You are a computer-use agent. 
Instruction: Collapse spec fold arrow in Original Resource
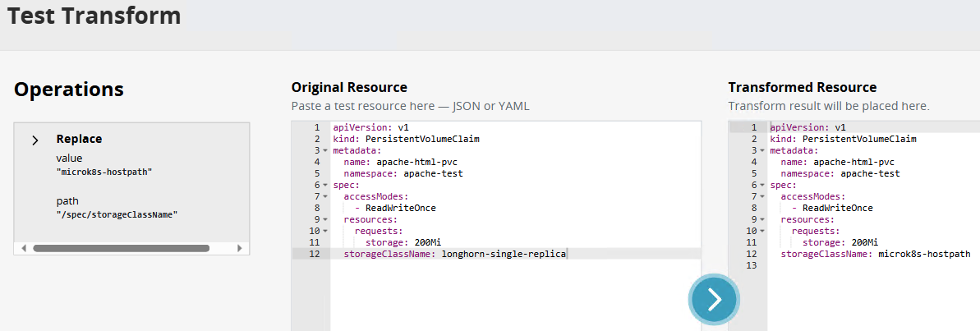tap(326, 186)
